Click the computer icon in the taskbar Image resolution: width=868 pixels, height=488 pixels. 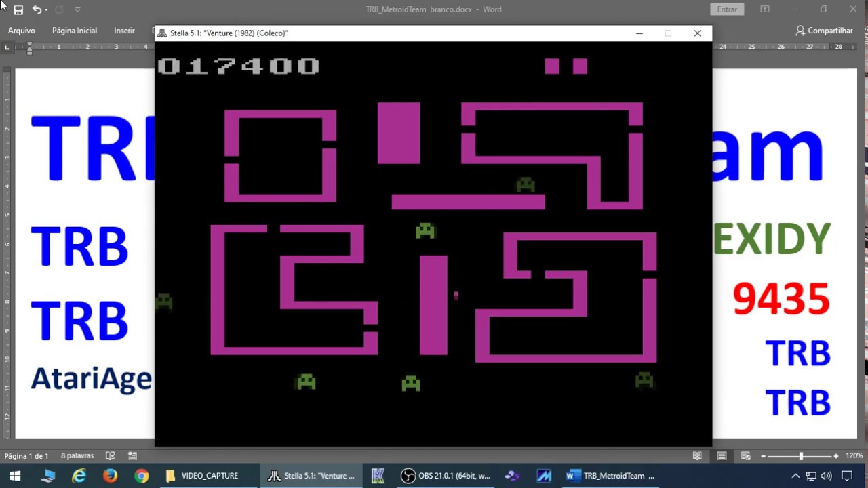pyautogui.click(x=47, y=476)
